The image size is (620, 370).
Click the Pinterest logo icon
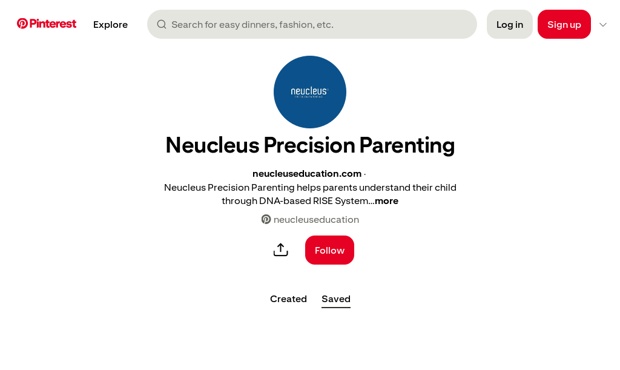pyautogui.click(x=22, y=24)
